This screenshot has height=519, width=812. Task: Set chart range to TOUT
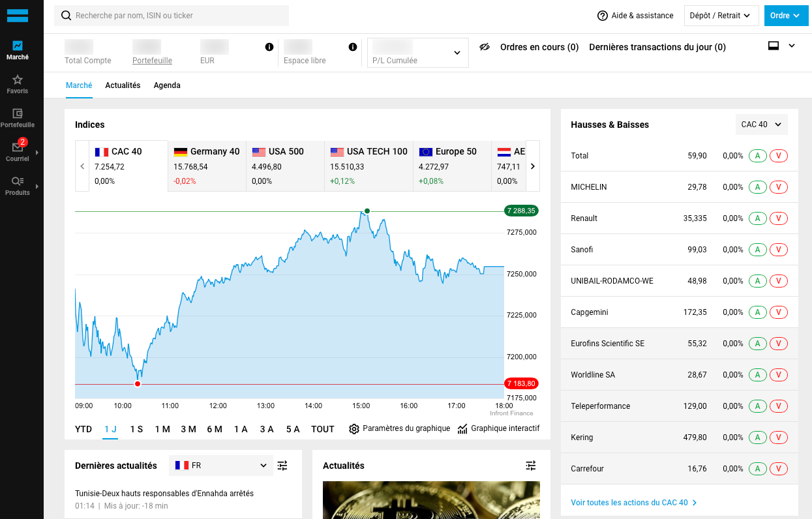pos(323,429)
